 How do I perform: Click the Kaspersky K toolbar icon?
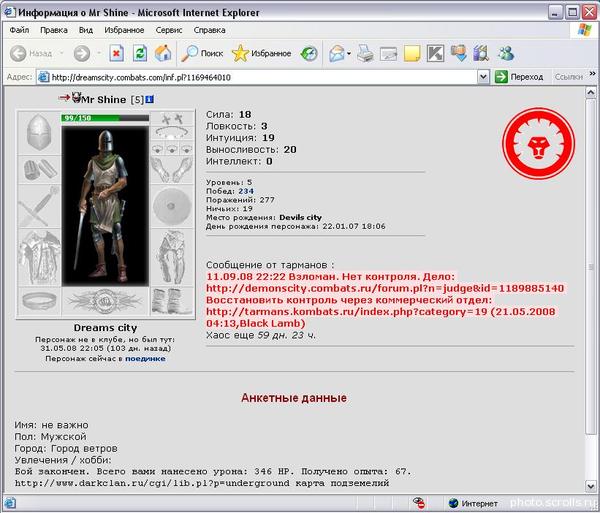pyautogui.click(x=435, y=54)
